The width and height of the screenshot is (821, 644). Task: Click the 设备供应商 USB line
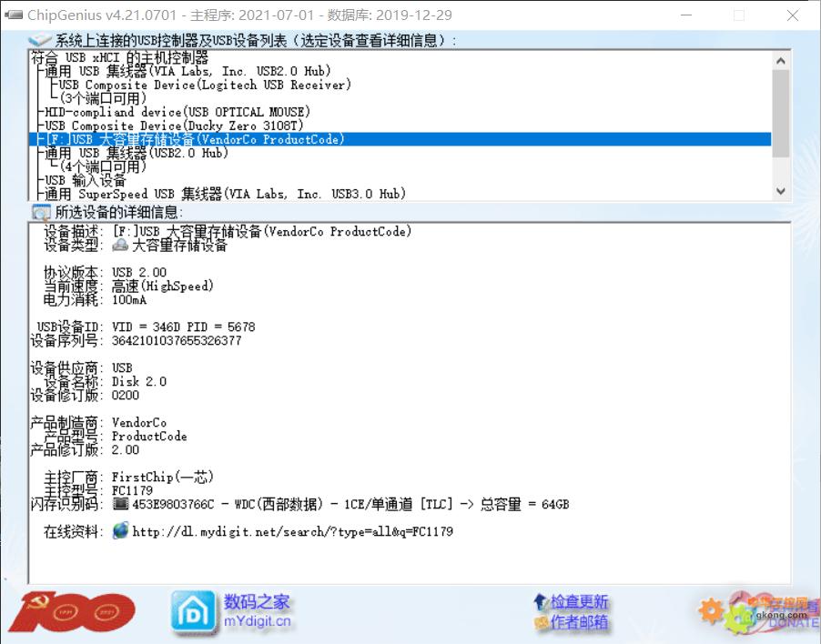(81, 367)
